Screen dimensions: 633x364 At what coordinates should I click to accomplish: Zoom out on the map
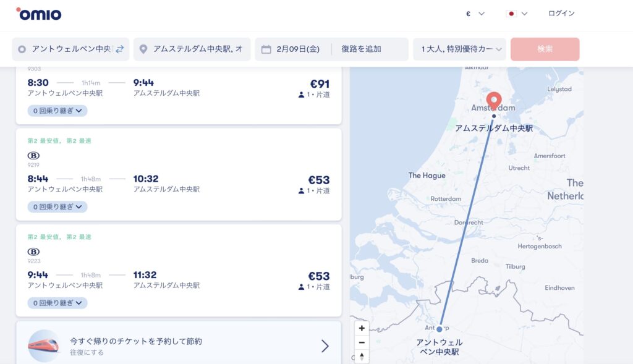[362, 342]
